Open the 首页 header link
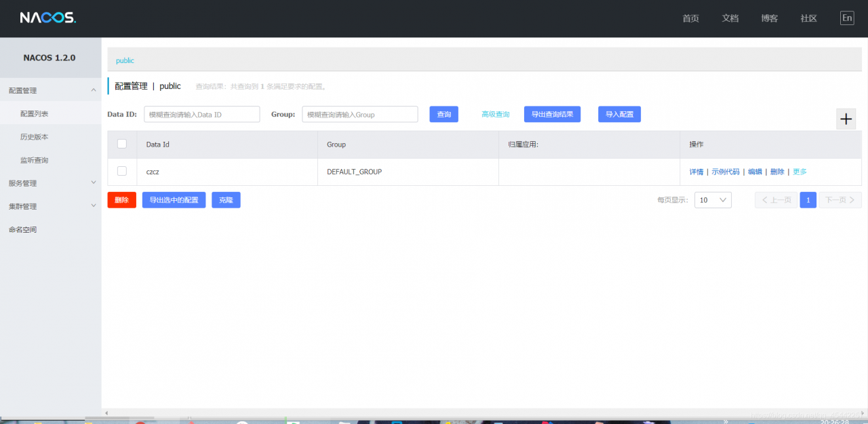Image resolution: width=868 pixels, height=424 pixels. [690, 18]
